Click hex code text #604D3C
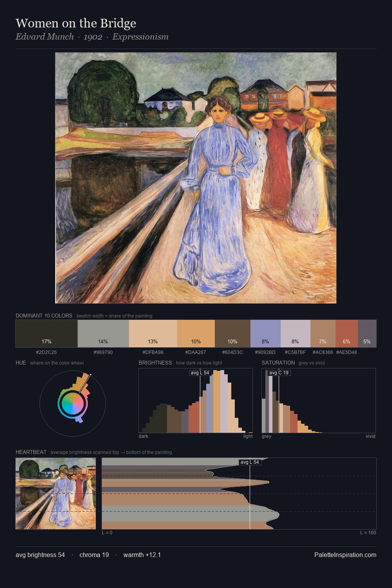392x588 pixels. coord(232,352)
